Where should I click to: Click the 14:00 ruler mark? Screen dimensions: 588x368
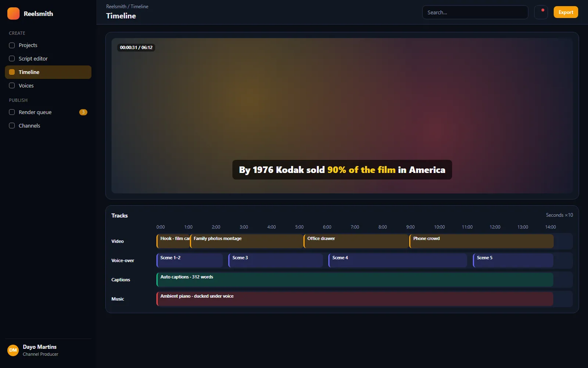click(x=551, y=227)
